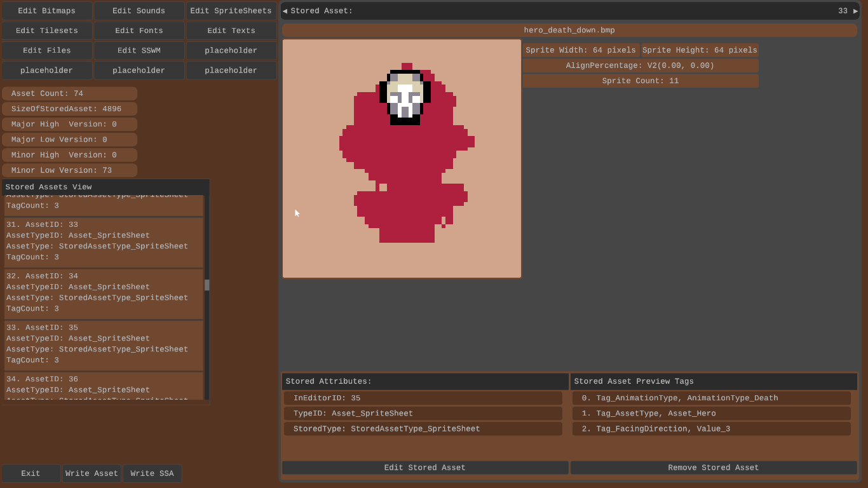This screenshot has width=868, height=488.
Task: Click Edit Files button
Action: click(x=46, y=50)
